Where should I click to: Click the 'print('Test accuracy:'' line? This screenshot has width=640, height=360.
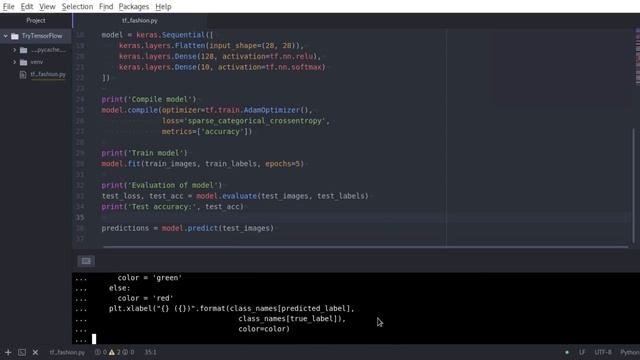173,207
